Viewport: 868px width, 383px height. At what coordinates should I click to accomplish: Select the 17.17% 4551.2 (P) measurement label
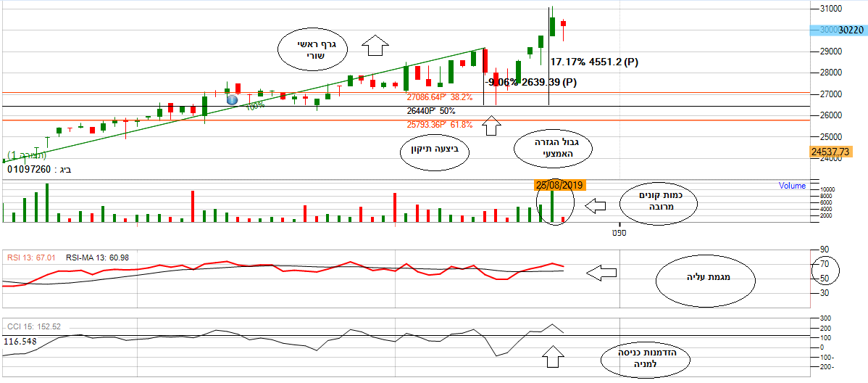pyautogui.click(x=594, y=62)
